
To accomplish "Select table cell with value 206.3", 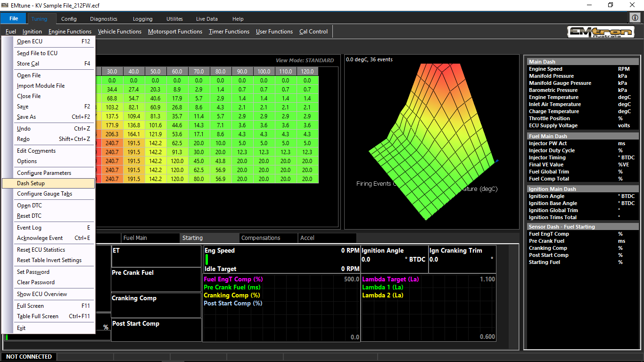I will click(112, 134).
